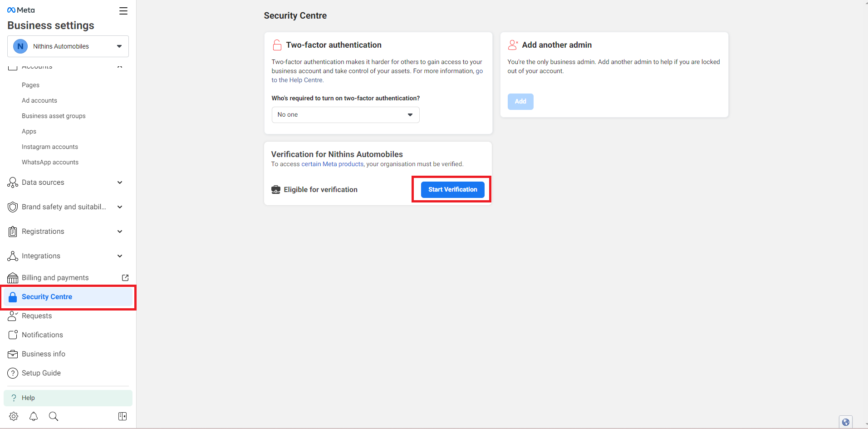
Task: Click the Meta logo
Action: [x=21, y=10]
